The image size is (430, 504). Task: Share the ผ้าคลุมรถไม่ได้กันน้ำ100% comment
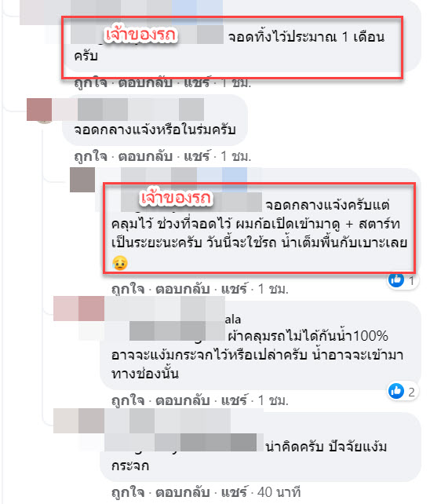coord(234,400)
